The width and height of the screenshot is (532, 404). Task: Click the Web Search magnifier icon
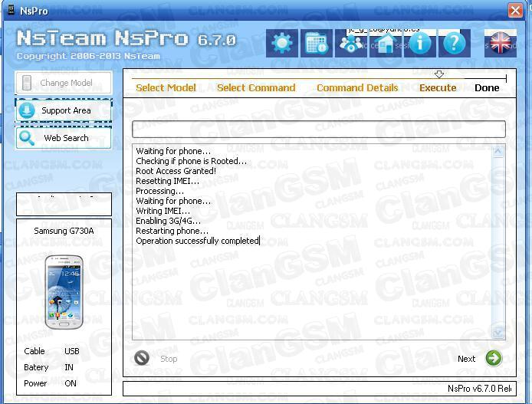tap(27, 138)
